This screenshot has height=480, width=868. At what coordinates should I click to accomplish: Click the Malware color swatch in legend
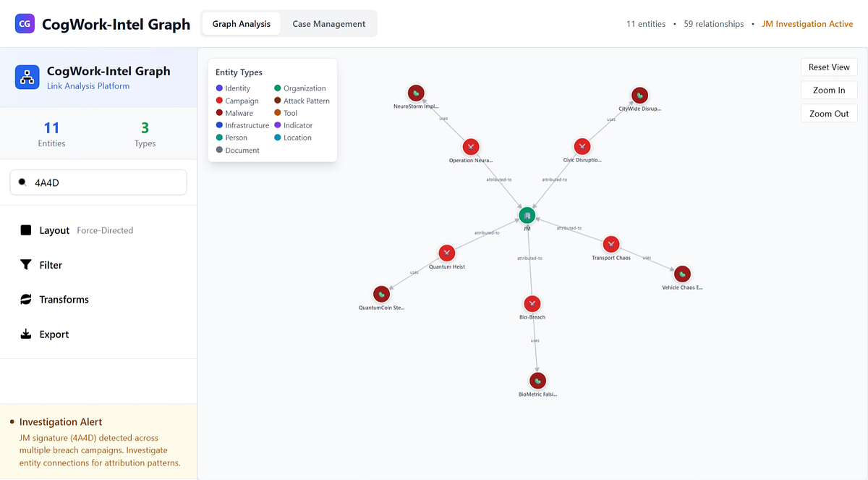pos(219,113)
